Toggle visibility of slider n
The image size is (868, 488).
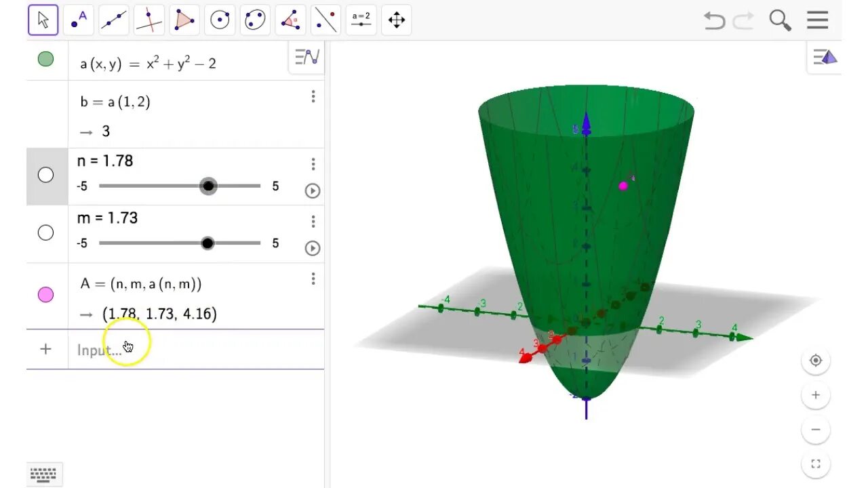45,175
